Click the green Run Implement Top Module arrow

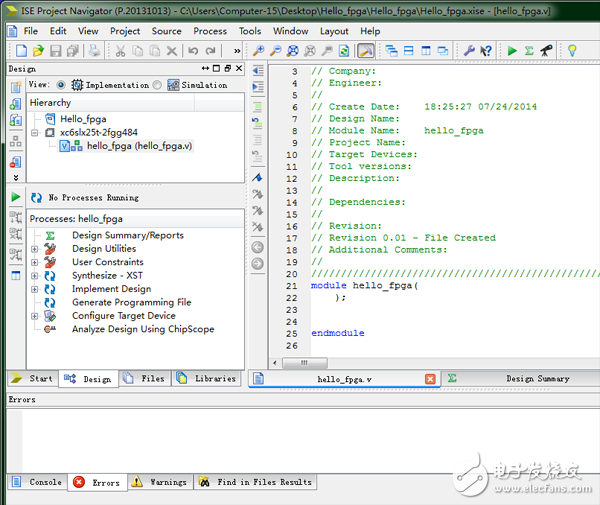click(x=512, y=50)
